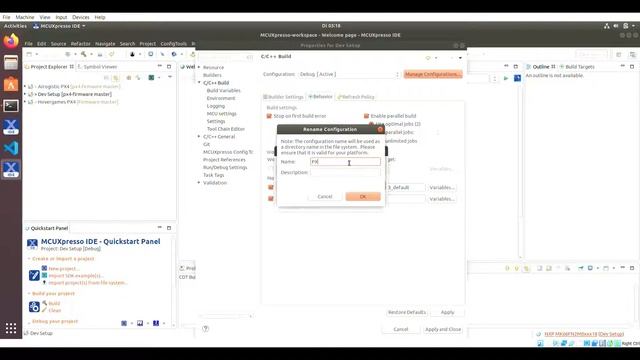
Task: Click Apply and Close button
Action: tap(443, 329)
